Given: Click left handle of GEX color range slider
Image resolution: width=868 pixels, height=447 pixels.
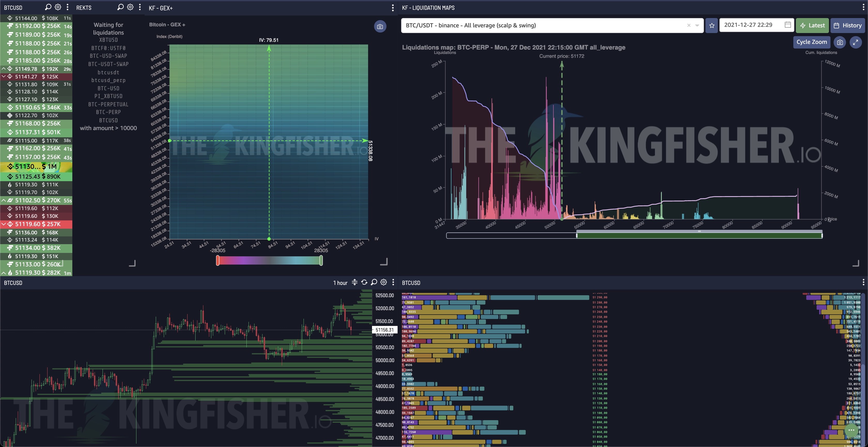Looking at the screenshot, I should [x=218, y=260].
